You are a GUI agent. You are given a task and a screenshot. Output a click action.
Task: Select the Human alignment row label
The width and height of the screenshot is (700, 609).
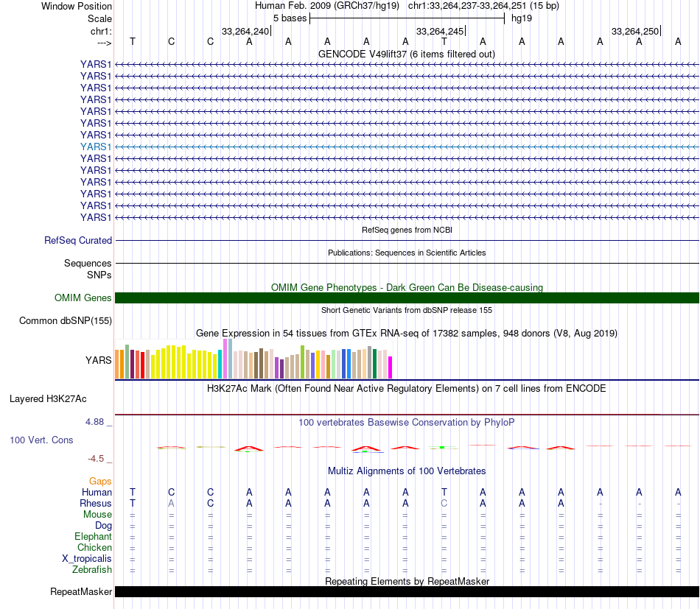(97, 492)
